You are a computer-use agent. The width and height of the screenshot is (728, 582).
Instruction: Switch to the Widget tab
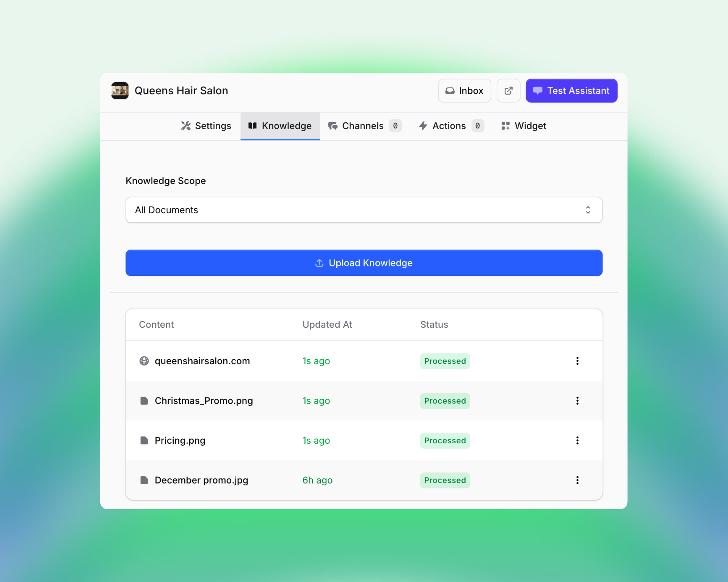tap(524, 126)
